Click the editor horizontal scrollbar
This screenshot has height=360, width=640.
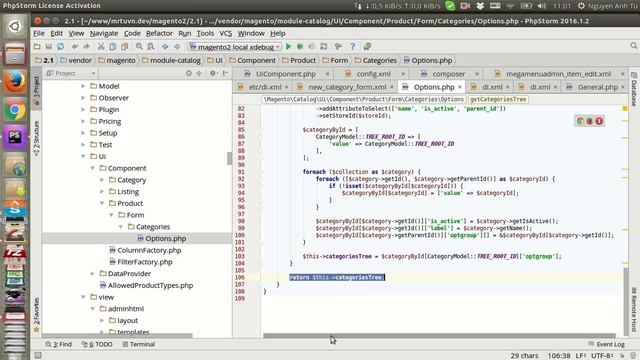point(440,336)
